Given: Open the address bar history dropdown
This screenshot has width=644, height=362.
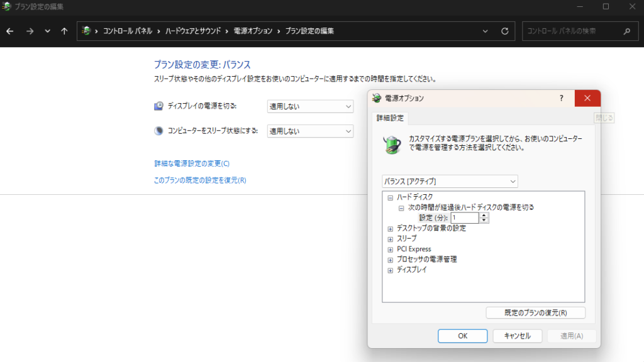Looking at the screenshot, I should (485, 31).
